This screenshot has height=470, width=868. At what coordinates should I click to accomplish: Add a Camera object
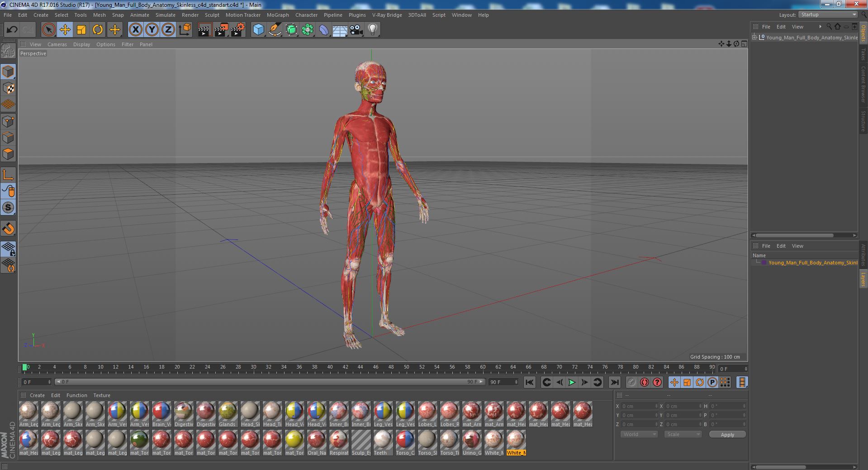tap(356, 30)
